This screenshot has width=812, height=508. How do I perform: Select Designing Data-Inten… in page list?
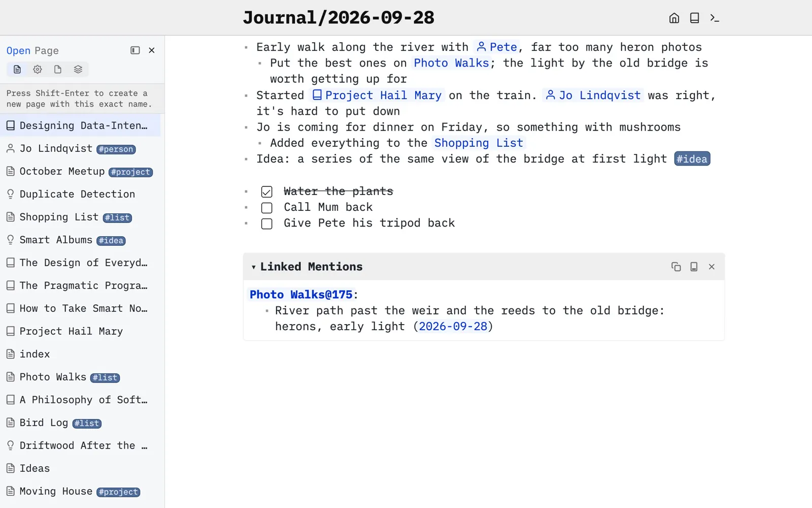(x=80, y=125)
